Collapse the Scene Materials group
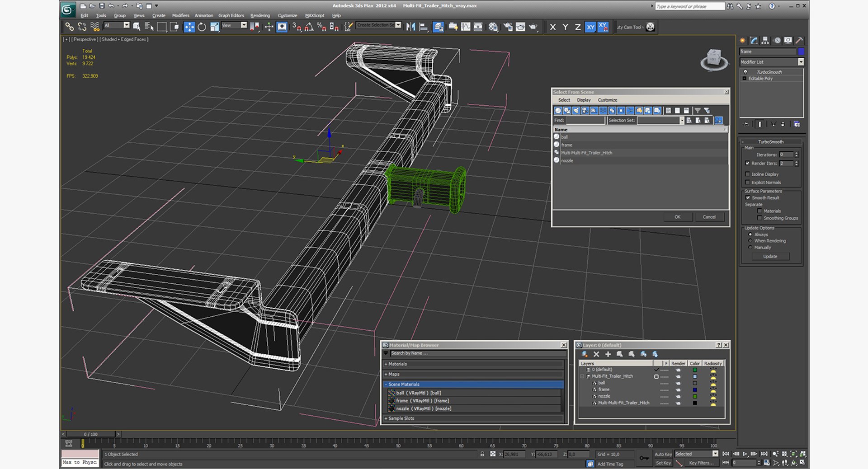868x469 pixels. (x=473, y=384)
